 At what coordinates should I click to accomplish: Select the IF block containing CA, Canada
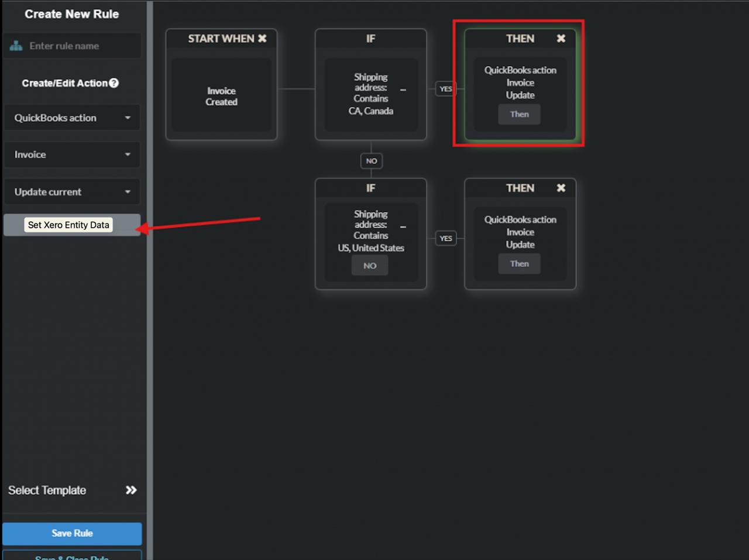371,85
